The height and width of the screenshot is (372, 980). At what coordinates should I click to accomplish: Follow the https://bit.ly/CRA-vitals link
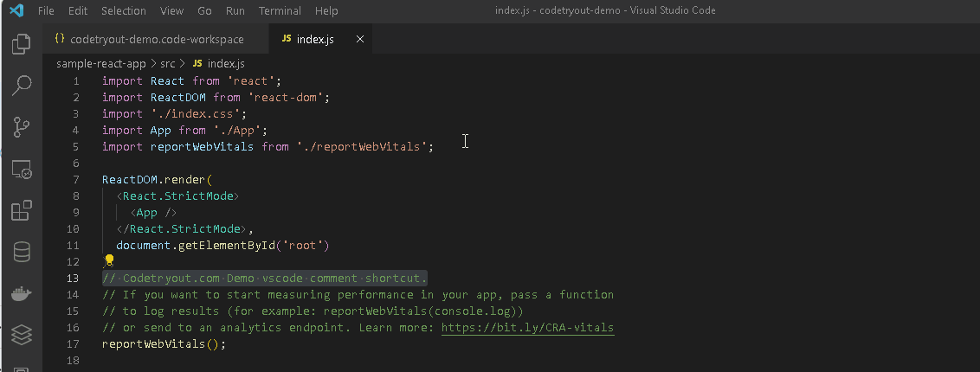coord(527,327)
